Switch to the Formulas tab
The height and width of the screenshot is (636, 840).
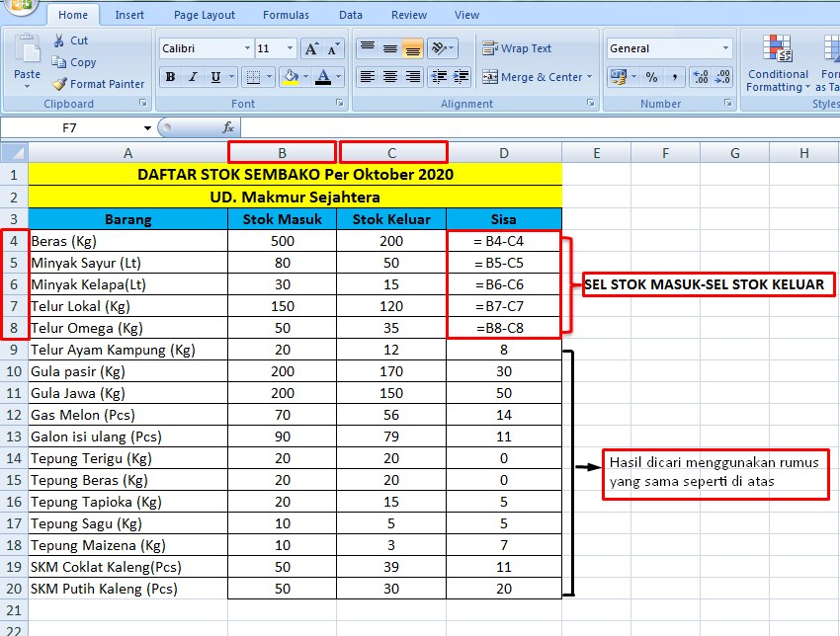pyautogui.click(x=286, y=15)
